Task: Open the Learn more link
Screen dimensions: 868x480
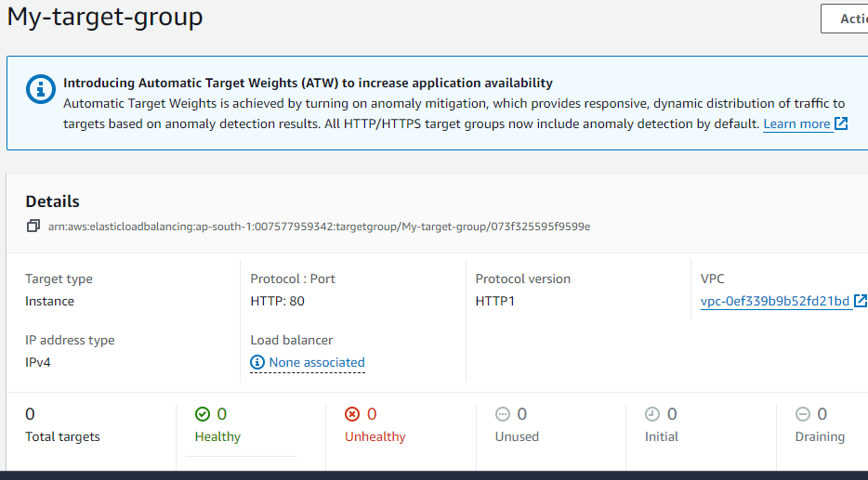Action: click(x=796, y=123)
